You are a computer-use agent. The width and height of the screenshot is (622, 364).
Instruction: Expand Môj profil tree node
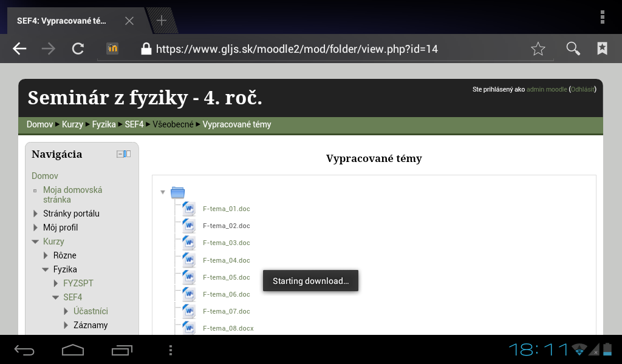[x=35, y=227]
